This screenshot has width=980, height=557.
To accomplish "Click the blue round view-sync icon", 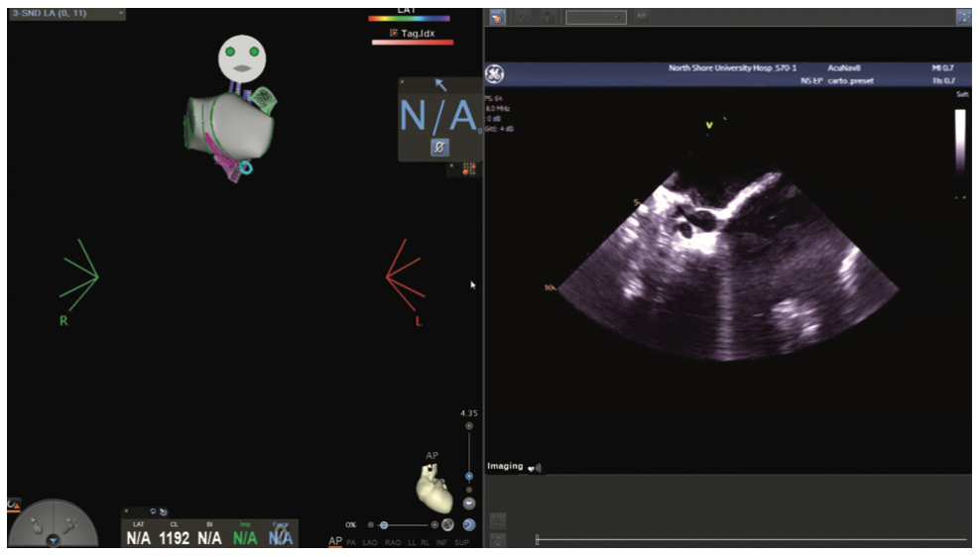I will [469, 524].
